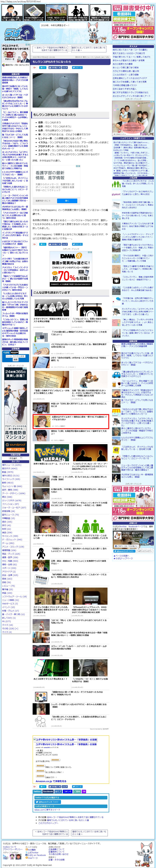Viewport: 156px width, 868px height.
Task: Switch to the amazon tab in the search box
Action: click(14, 352)
